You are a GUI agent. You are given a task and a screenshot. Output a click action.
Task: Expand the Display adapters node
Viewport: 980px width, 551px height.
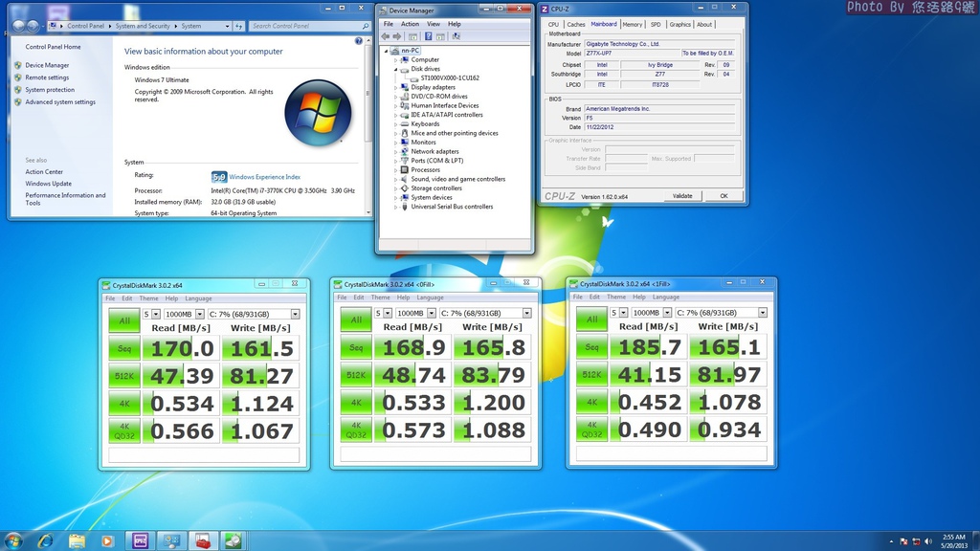(x=395, y=87)
